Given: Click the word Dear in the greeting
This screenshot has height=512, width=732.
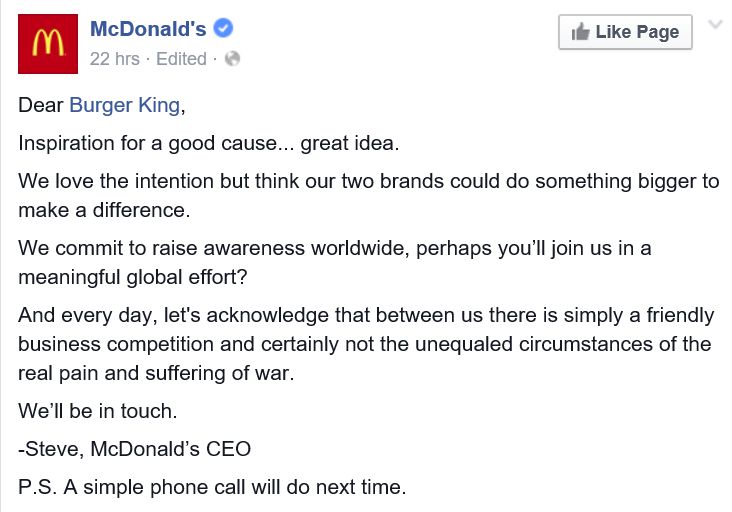Looking at the screenshot, I should point(40,105).
